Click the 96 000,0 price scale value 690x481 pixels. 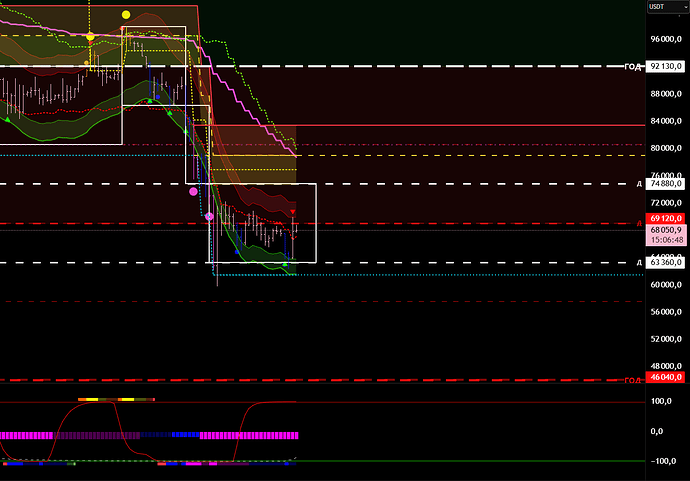666,39
